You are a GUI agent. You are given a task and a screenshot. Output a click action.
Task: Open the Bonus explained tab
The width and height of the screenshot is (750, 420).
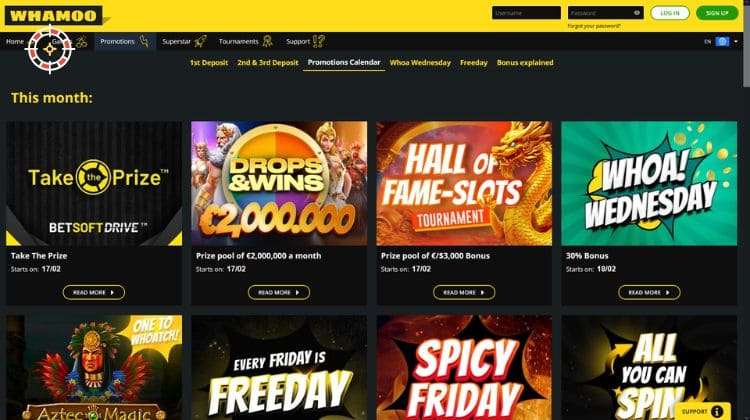pyautogui.click(x=525, y=63)
